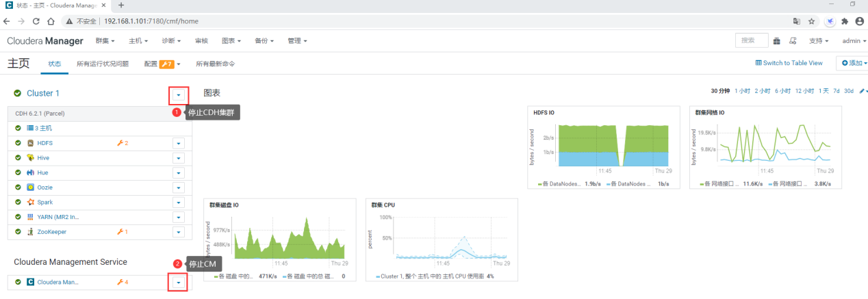The image size is (868, 299).
Task: Click the HDFS service icon
Action: pyautogui.click(x=30, y=143)
